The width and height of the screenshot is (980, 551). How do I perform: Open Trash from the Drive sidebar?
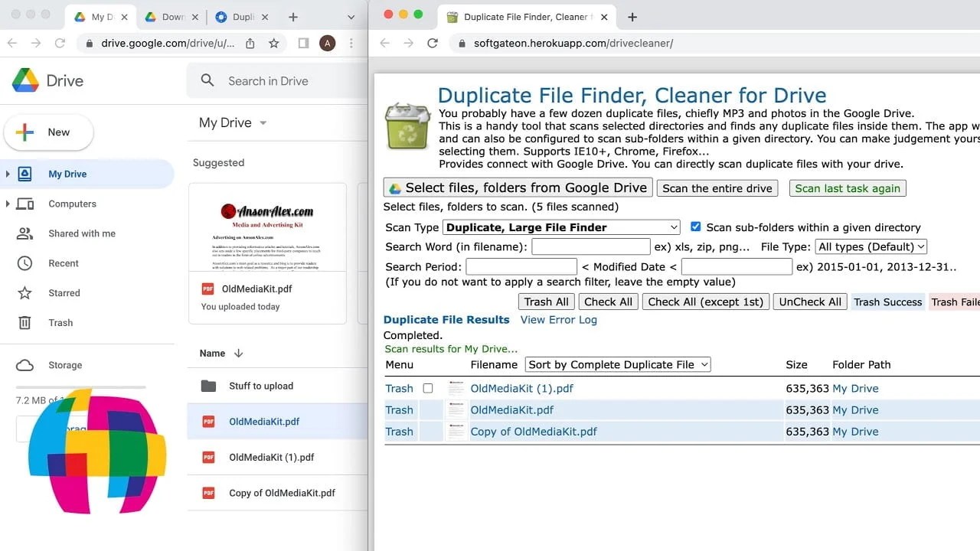coord(61,322)
